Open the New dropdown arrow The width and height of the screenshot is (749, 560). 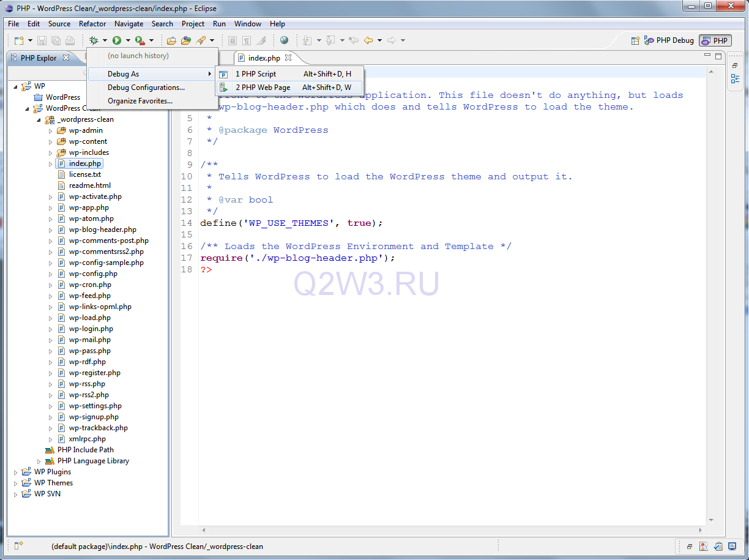tap(30, 40)
